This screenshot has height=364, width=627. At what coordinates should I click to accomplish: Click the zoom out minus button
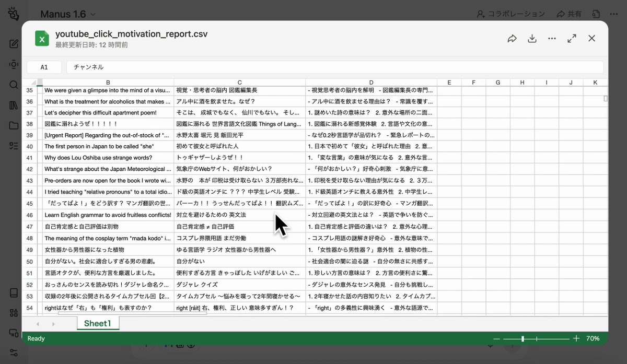(496, 338)
